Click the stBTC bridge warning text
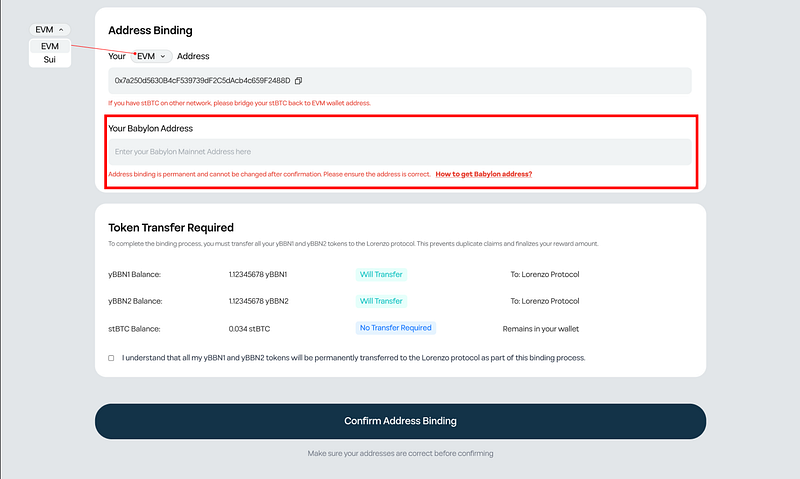 pos(239,103)
